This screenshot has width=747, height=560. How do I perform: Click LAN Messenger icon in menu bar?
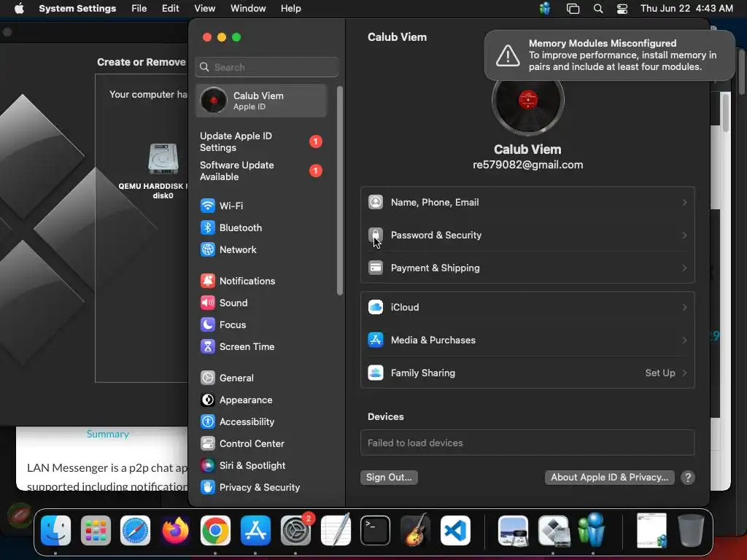(545, 9)
